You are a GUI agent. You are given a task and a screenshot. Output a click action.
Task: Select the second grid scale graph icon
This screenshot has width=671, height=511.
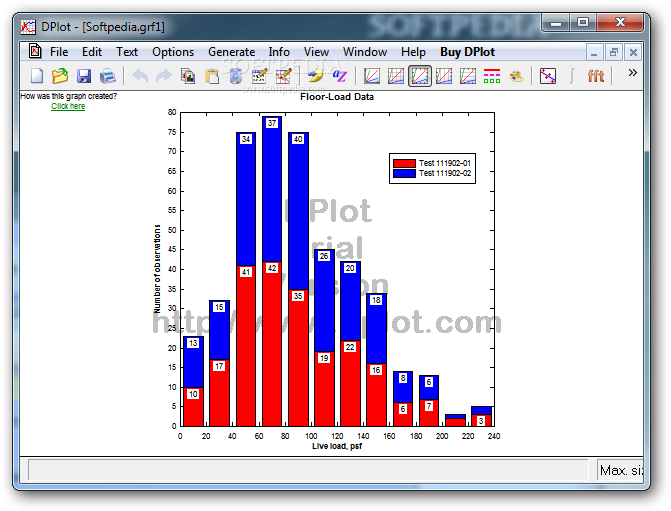[x=396, y=76]
